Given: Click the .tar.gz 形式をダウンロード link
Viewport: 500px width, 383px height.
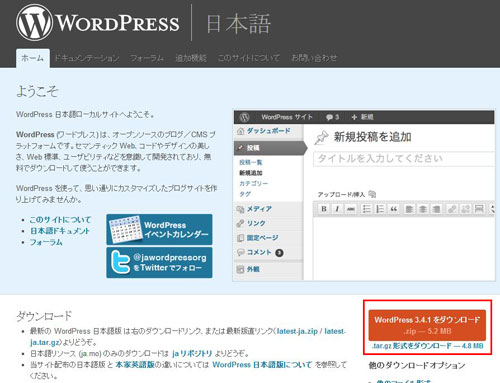Looking at the screenshot, I should 428,346.
